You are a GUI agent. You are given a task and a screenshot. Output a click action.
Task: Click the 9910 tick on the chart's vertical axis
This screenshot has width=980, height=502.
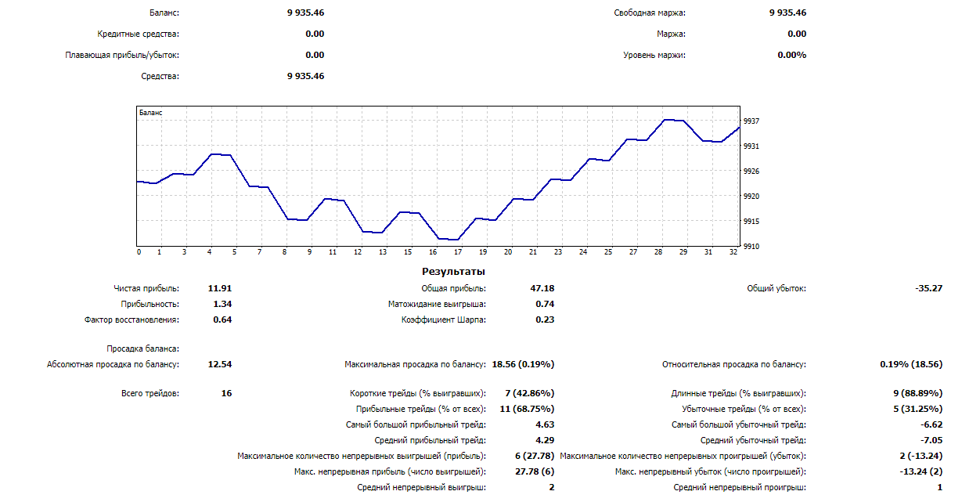tap(751, 247)
